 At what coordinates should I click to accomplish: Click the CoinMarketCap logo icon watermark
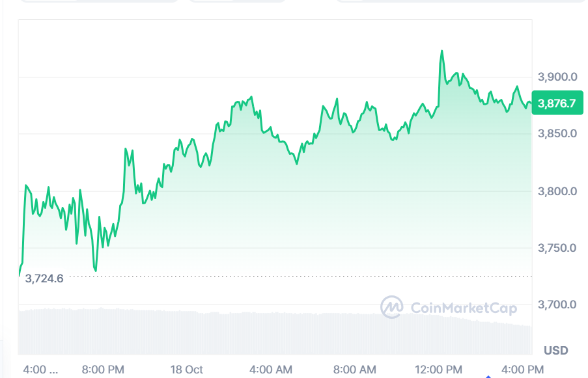point(392,307)
